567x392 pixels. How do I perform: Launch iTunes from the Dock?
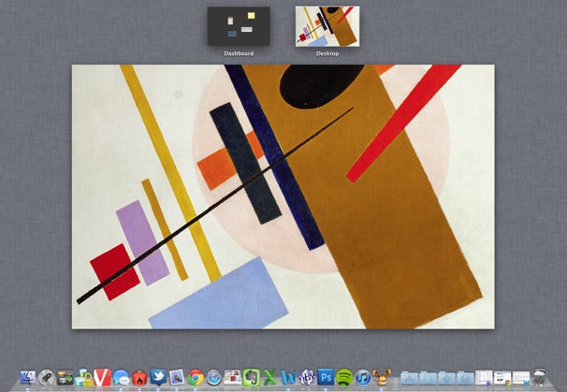click(363, 378)
